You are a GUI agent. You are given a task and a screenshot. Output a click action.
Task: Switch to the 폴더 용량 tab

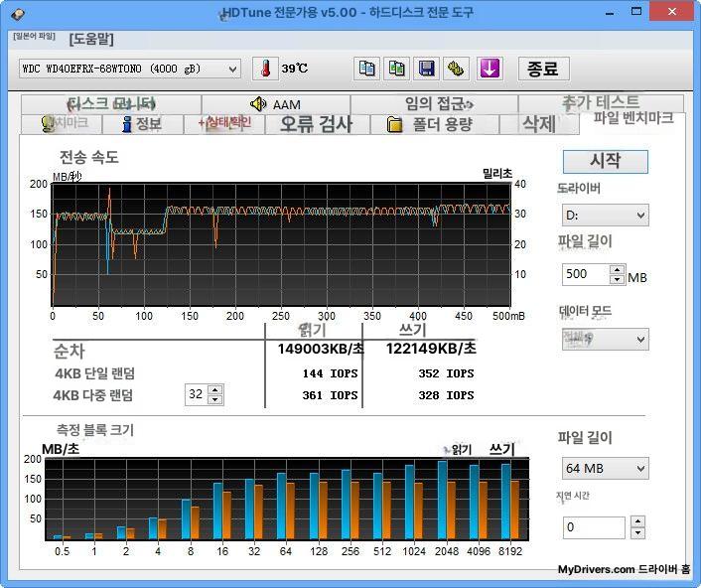tap(428, 124)
